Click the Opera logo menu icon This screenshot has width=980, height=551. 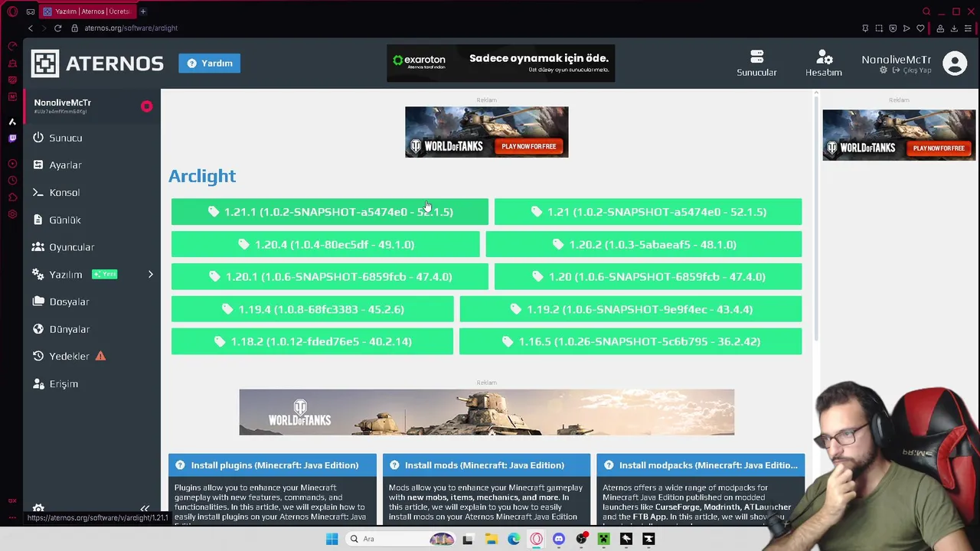click(x=12, y=11)
